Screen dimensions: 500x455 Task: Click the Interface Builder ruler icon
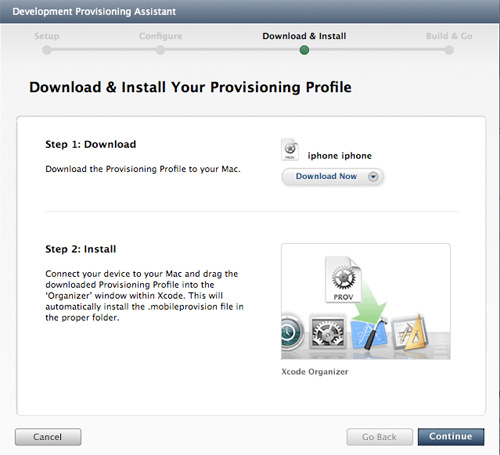(410, 333)
